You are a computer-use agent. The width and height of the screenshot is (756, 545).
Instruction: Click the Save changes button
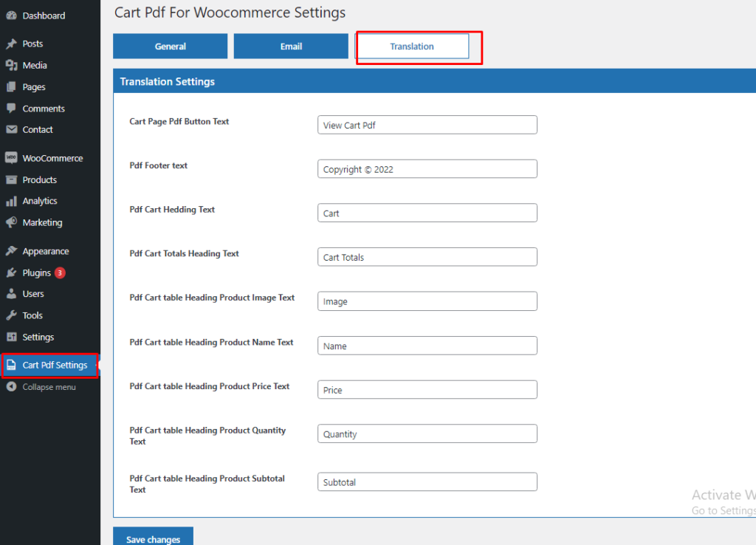[x=154, y=537]
